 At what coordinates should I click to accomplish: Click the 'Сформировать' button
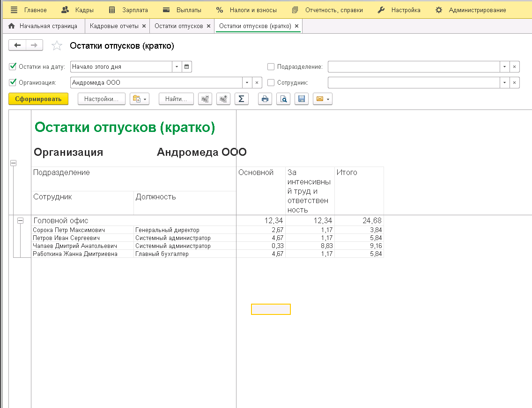[38, 99]
